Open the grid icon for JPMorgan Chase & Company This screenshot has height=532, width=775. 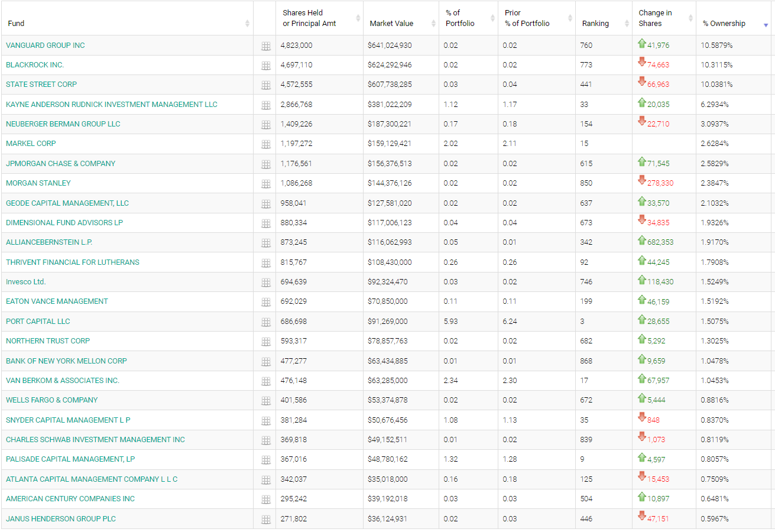click(266, 164)
